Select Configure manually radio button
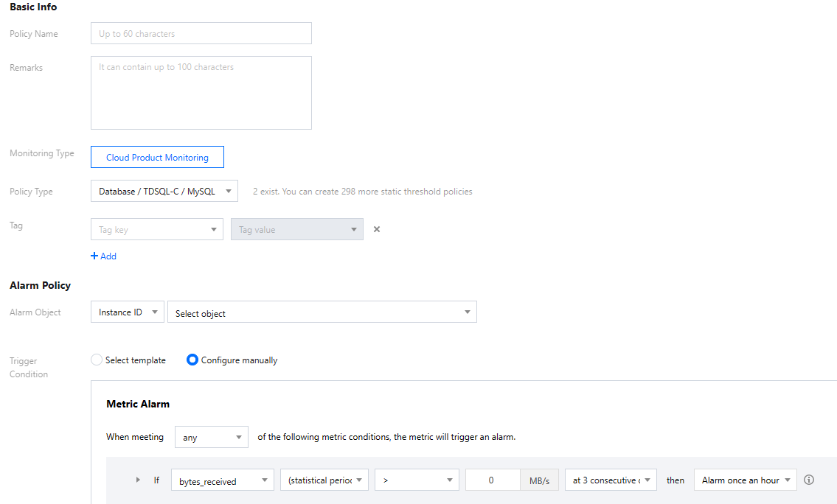 pos(192,360)
